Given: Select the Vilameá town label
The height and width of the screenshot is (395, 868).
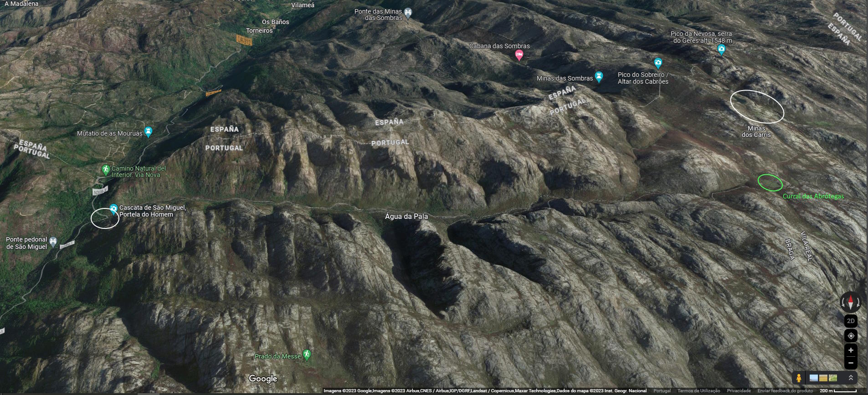Looking at the screenshot, I should (303, 5).
